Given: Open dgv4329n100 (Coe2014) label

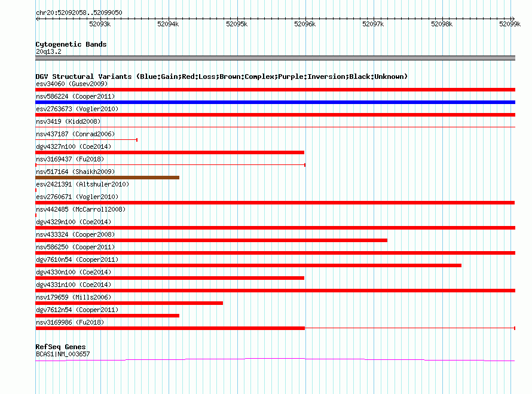Looking at the screenshot, I should (x=74, y=222).
